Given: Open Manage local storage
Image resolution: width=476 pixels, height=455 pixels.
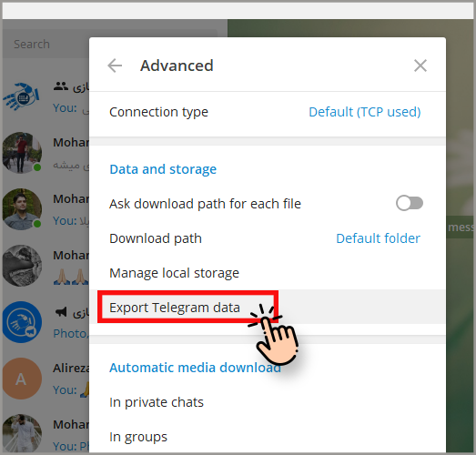Looking at the screenshot, I should pos(268,273).
